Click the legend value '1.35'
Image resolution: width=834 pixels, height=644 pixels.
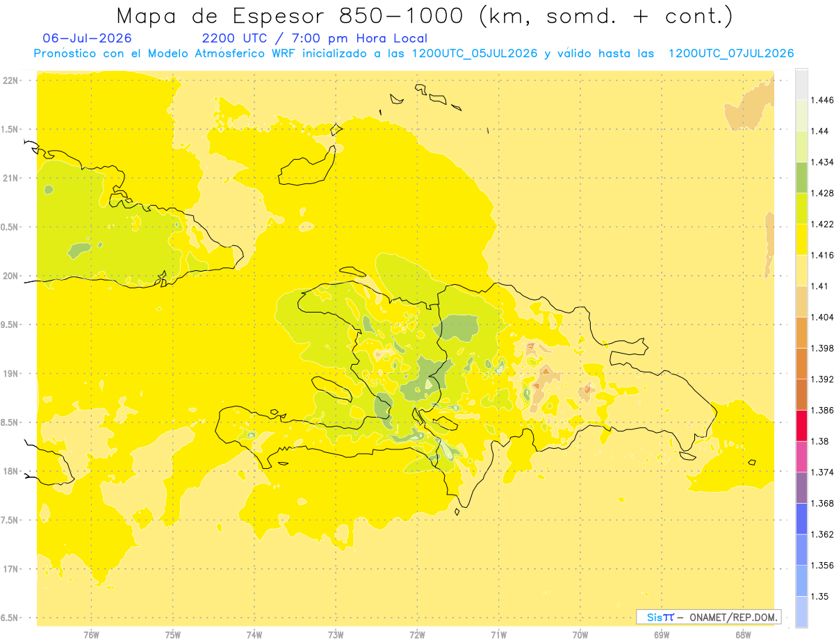point(820,596)
